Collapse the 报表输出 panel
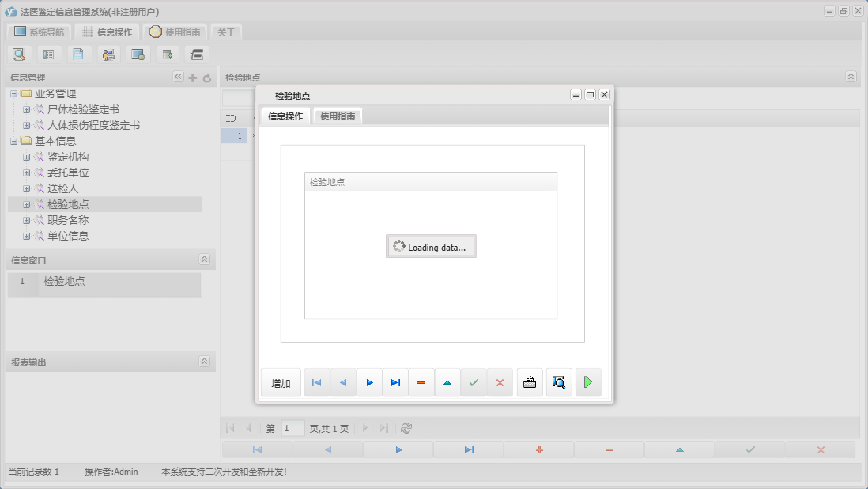The width and height of the screenshot is (868, 489). (x=204, y=362)
